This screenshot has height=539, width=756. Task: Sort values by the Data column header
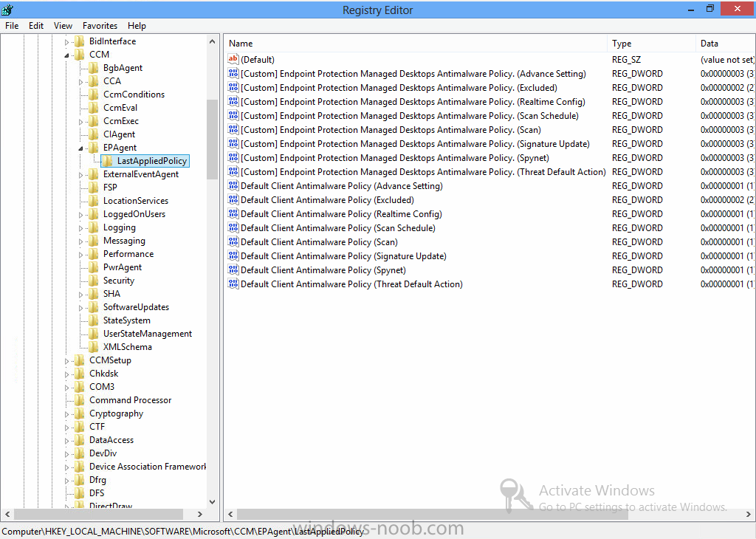point(725,44)
